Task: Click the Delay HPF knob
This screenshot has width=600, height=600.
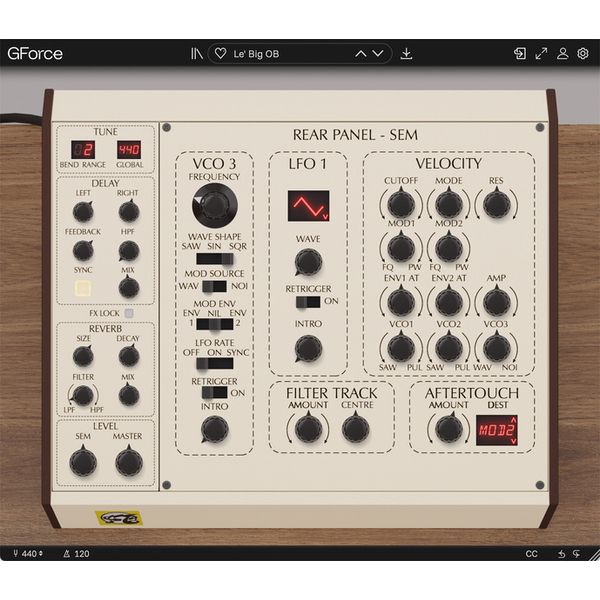Action: (129, 251)
